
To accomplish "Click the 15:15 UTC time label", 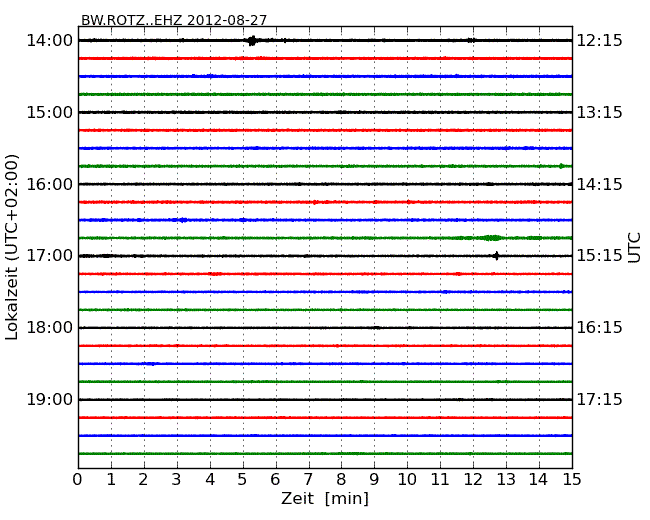I will [599, 255].
